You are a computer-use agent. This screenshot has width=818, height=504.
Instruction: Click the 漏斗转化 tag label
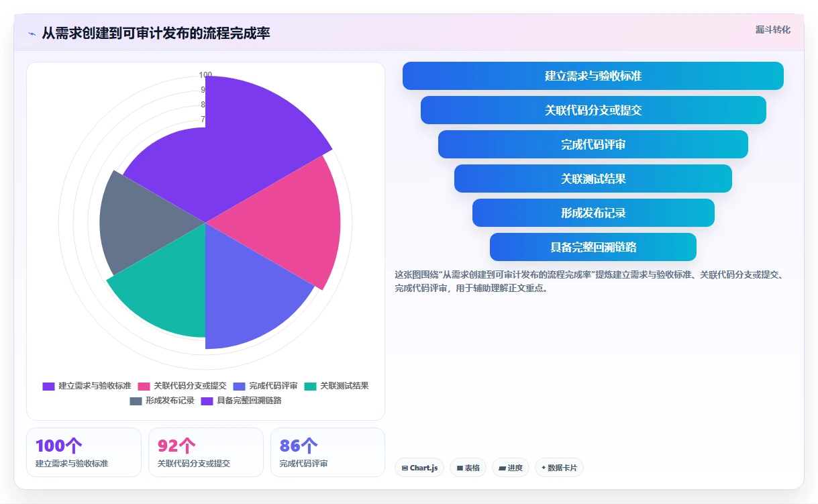pyautogui.click(x=773, y=30)
